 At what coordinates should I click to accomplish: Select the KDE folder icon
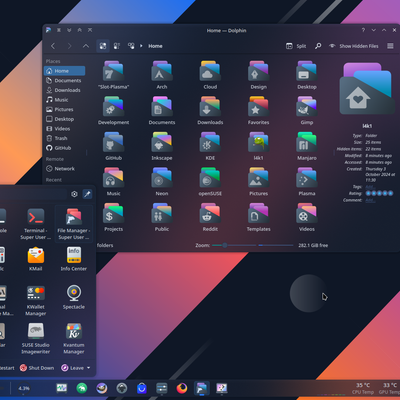click(210, 142)
